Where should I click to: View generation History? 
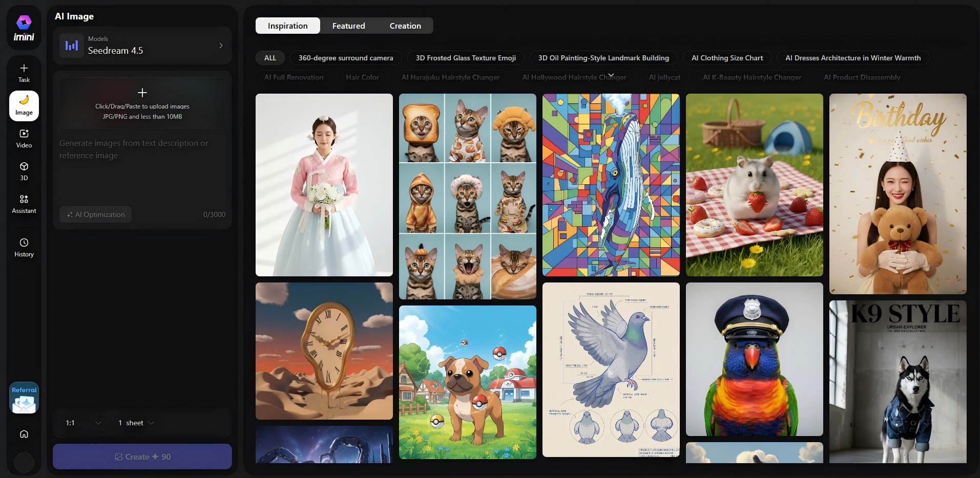coord(24,247)
